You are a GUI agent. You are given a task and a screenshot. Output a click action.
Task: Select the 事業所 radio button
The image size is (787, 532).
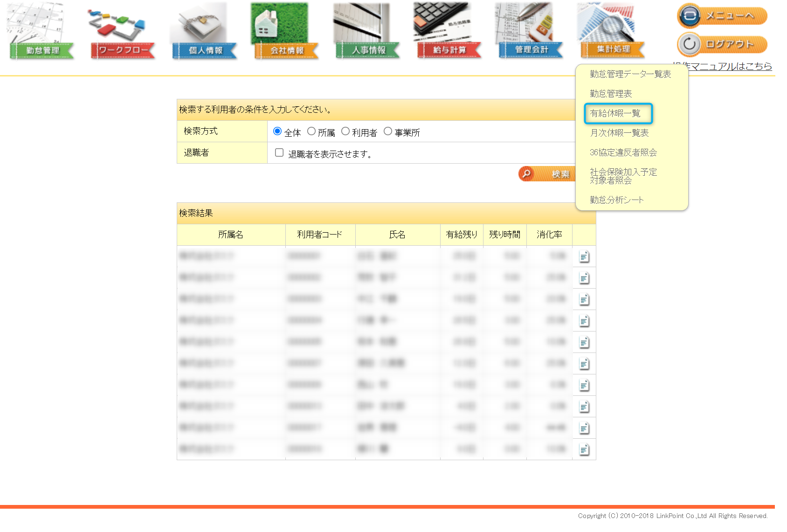tap(387, 131)
